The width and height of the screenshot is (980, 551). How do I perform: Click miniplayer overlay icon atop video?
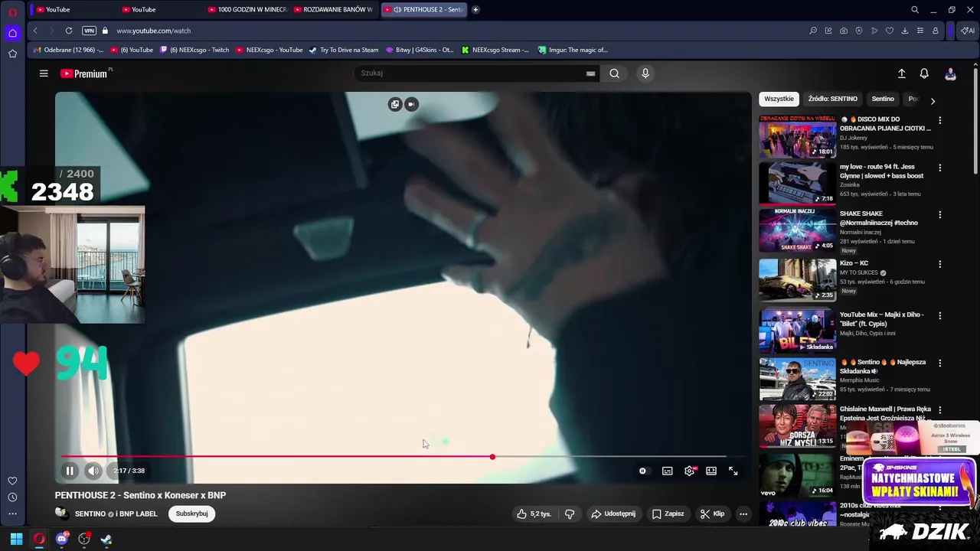tap(395, 104)
